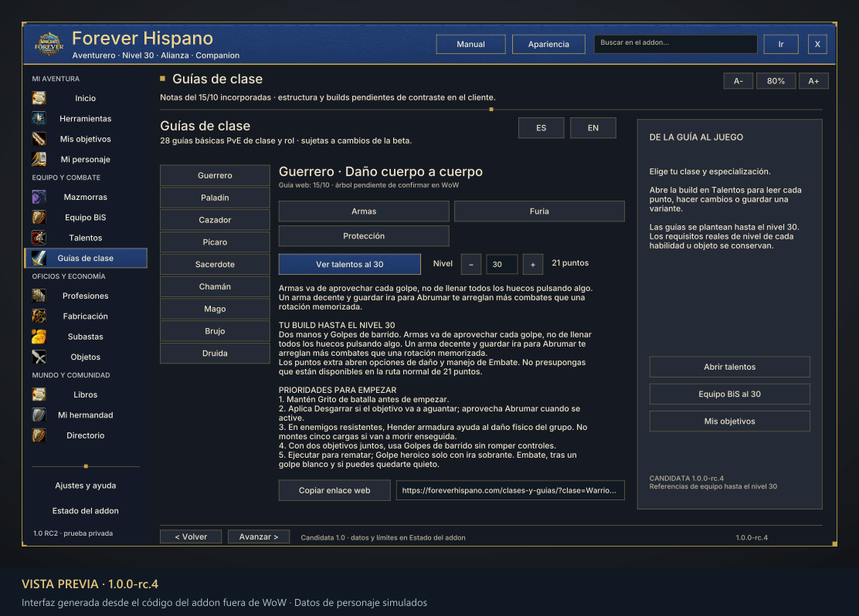Click the 80% zoom reset button
Screen dimensions: 859x616
pos(776,81)
